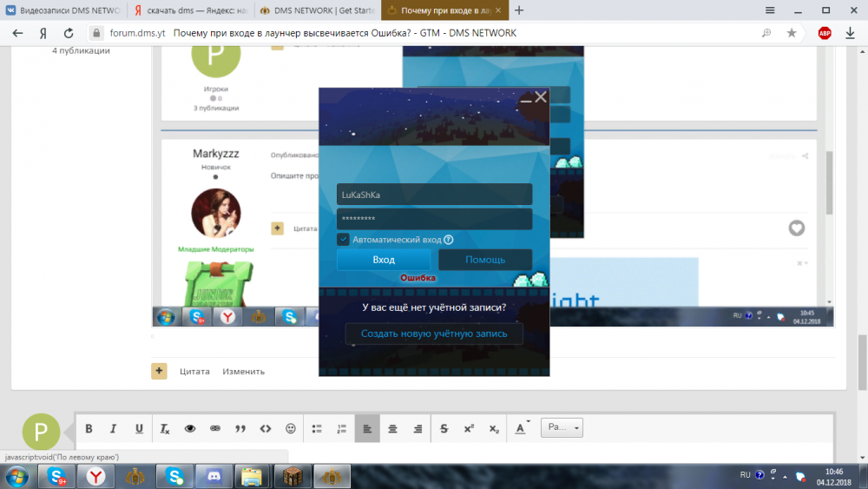Image resolution: width=868 pixels, height=489 pixels.
Task: Click the Младшие Модераторы group label
Action: click(x=216, y=249)
